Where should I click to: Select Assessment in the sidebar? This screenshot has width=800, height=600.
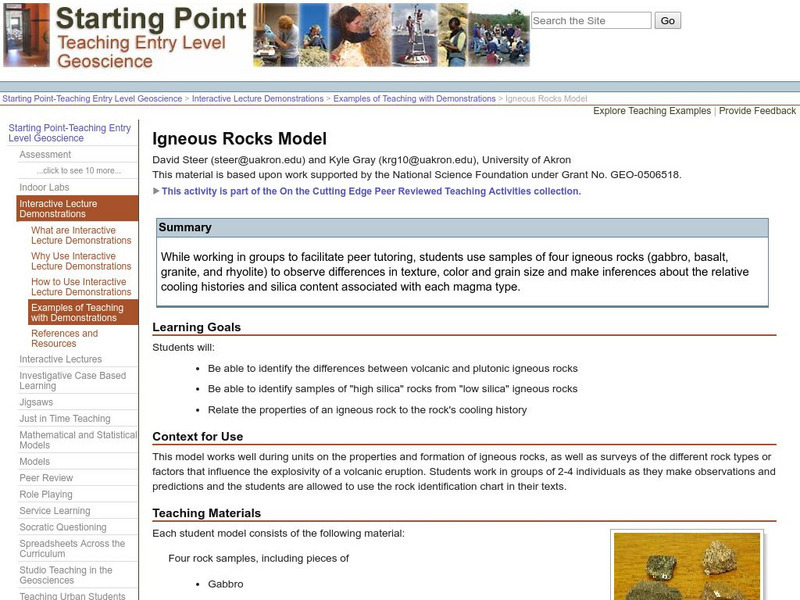click(45, 155)
